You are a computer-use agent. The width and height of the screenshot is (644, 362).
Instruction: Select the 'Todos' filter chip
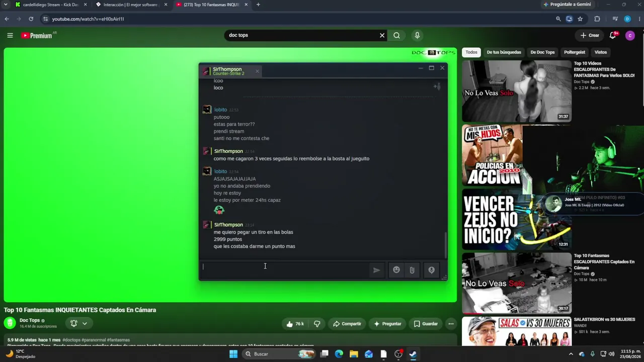tap(471, 52)
